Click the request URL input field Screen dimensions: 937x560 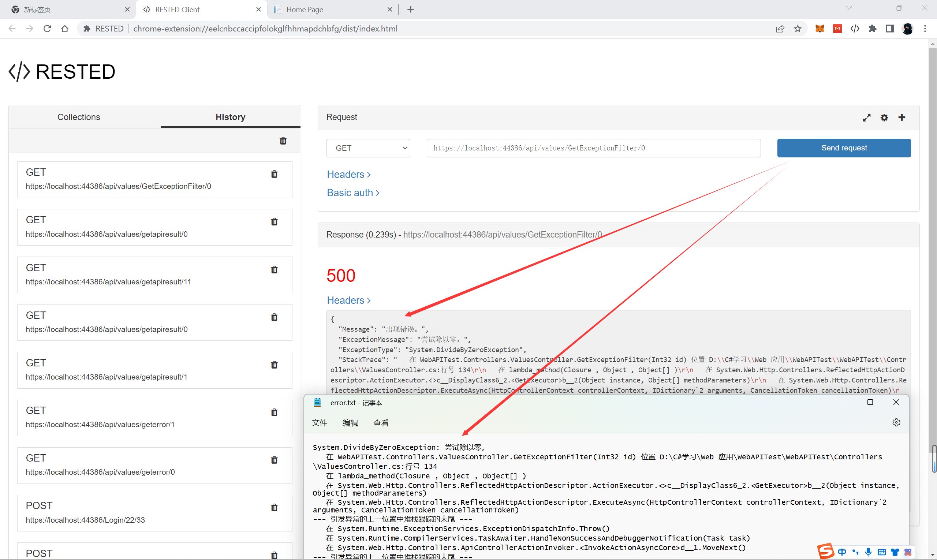click(593, 148)
